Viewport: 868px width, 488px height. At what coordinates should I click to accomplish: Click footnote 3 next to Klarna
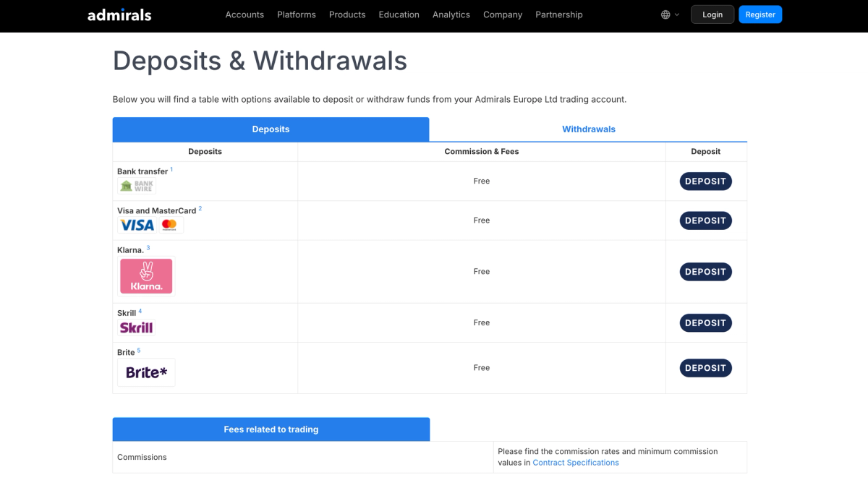[148, 248]
